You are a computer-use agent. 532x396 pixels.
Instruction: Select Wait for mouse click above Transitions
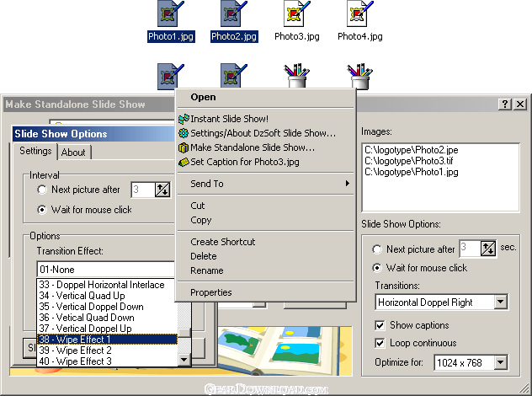377,268
